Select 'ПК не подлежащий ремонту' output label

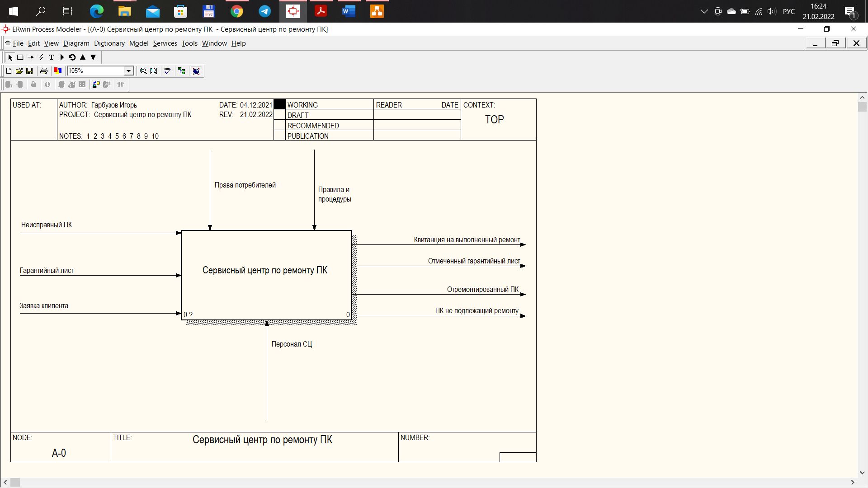477,311
